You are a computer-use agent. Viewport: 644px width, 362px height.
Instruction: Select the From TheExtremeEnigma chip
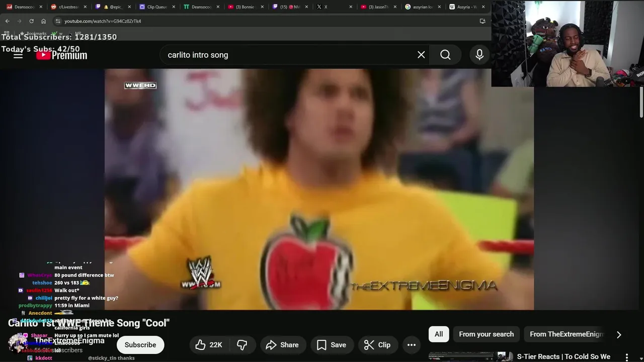point(567,334)
